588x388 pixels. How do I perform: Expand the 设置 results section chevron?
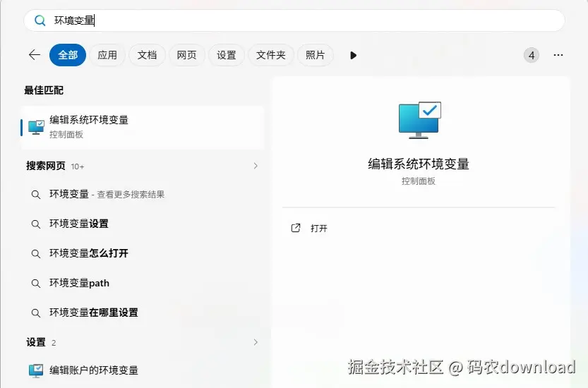pos(256,342)
